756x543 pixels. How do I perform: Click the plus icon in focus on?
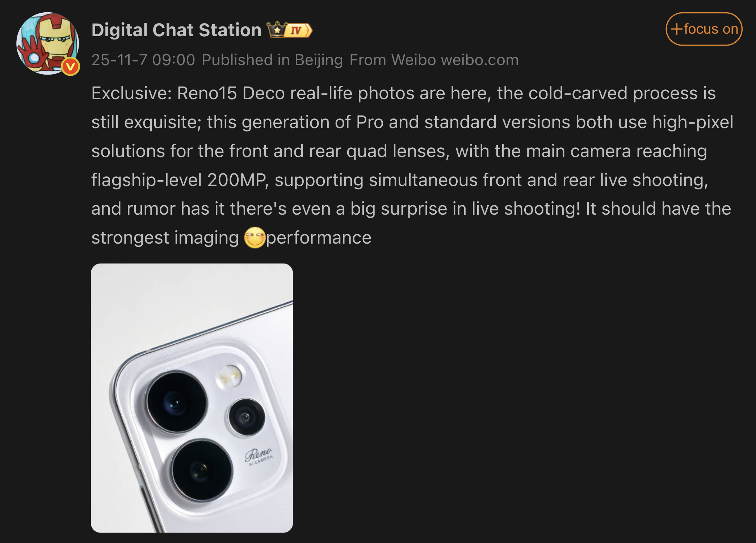676,29
